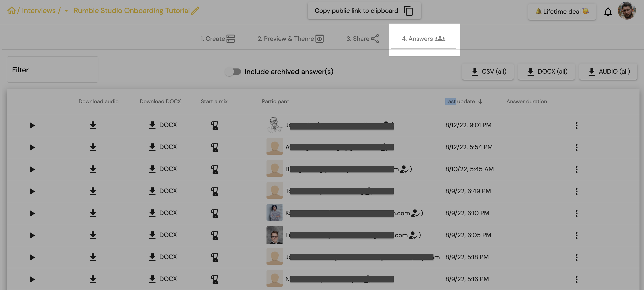Open three-dot menu for the 8/9/22, 6:05 PM answer
Viewport: 644px width, 290px height.
576,235
